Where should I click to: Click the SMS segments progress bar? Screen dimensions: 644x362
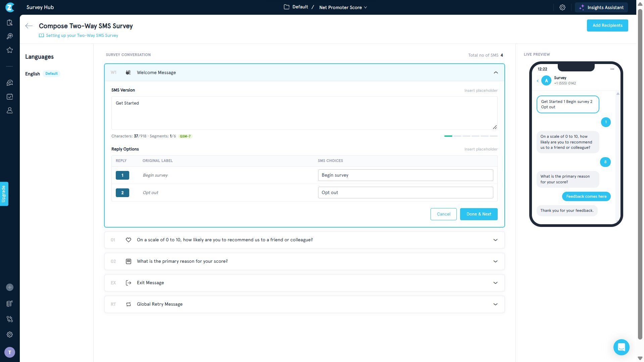[x=471, y=136]
